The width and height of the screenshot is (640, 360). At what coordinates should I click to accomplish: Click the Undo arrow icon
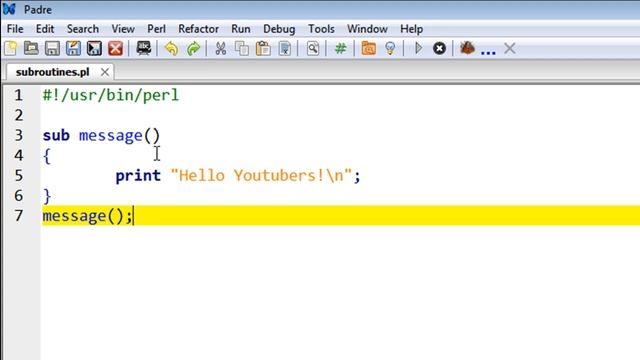pos(171,49)
